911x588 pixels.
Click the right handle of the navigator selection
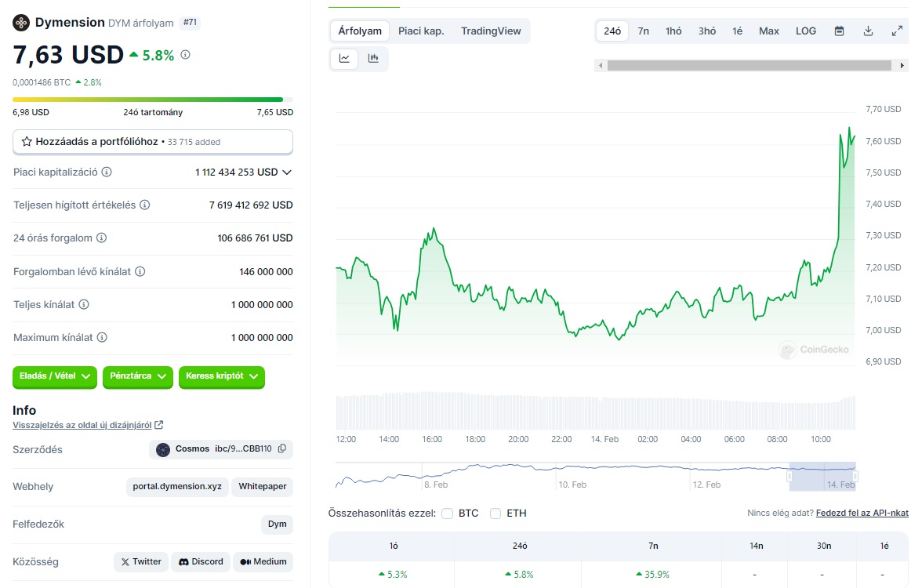pyautogui.click(x=855, y=477)
